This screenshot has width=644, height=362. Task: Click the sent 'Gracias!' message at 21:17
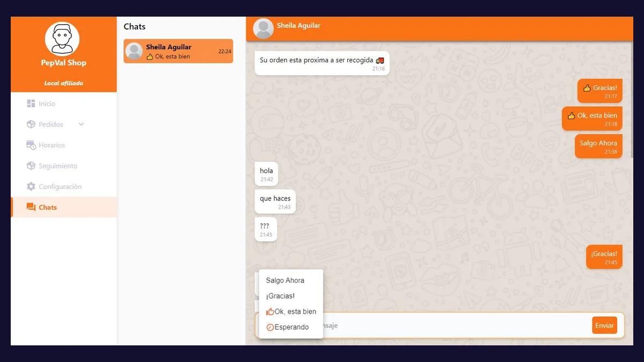600,91
